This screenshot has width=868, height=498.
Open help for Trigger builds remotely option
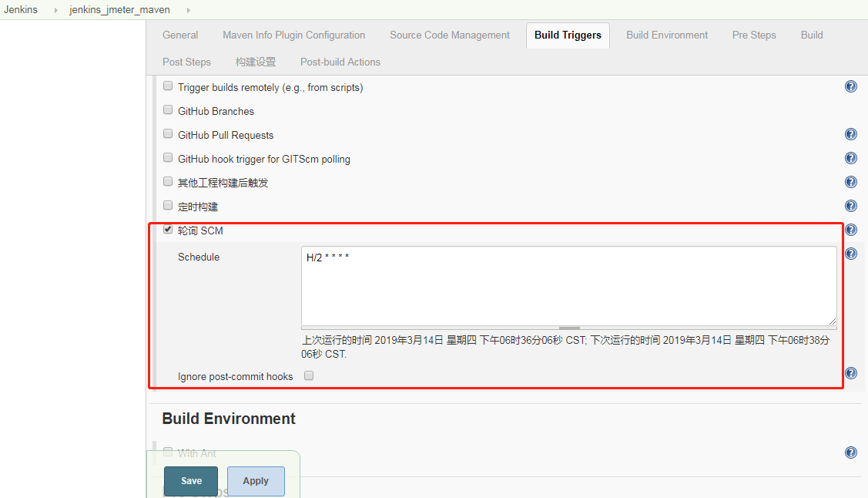[x=850, y=86]
